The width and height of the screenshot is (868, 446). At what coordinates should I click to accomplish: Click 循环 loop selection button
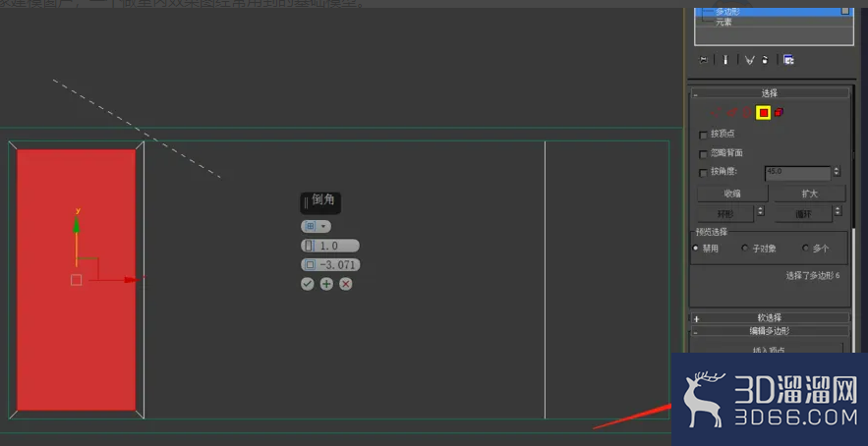tap(803, 213)
